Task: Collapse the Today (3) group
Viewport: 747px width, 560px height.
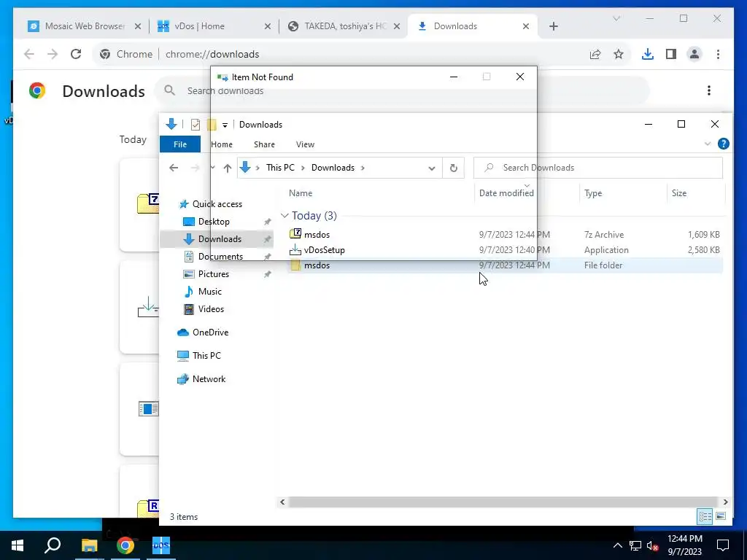Action: click(285, 216)
